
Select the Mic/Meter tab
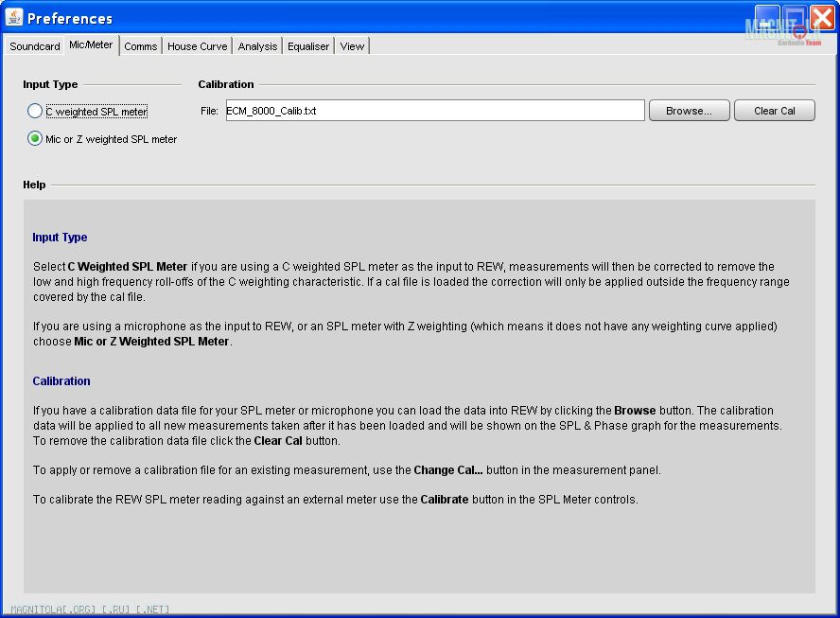point(91,45)
